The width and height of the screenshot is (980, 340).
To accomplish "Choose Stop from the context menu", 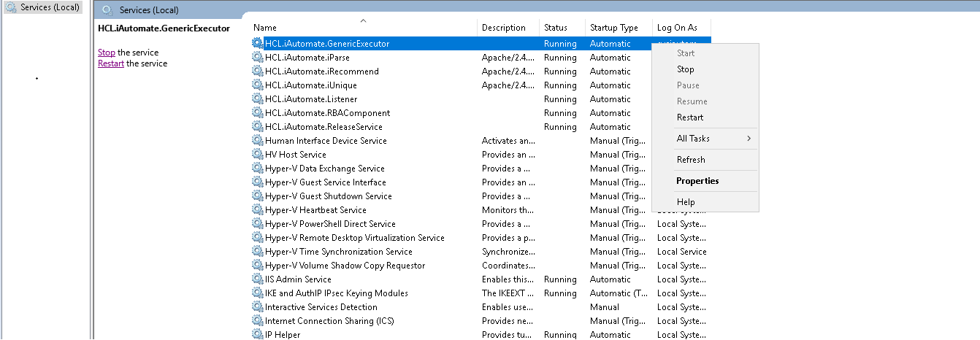I will [x=685, y=69].
